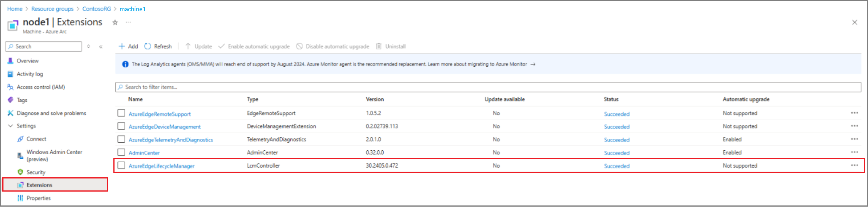Open the Overview menu item
Image resolution: width=868 pixels, height=207 pixels.
click(x=23, y=61)
